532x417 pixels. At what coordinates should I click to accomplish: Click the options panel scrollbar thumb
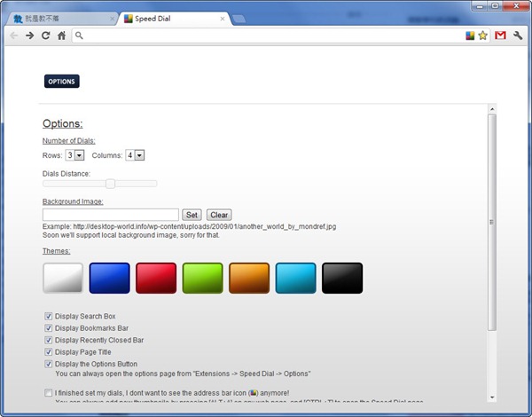tap(492, 222)
